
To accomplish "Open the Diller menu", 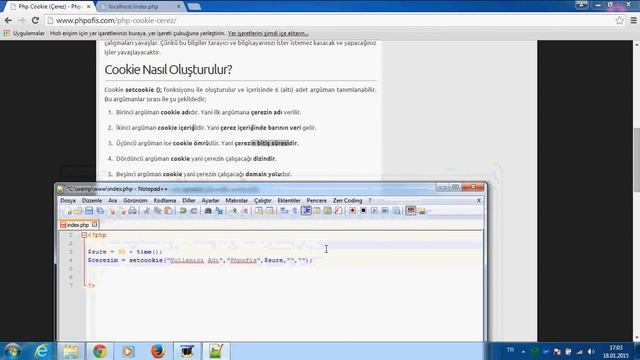I will [189, 200].
